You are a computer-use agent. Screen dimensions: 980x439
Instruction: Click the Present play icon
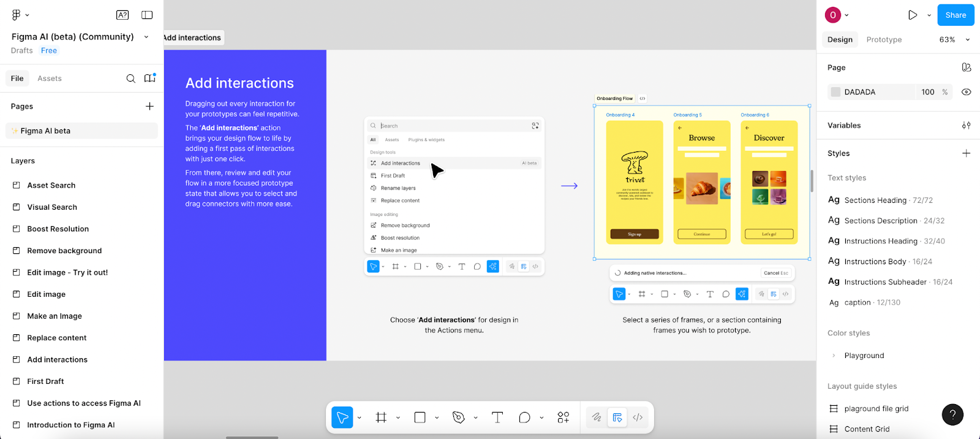click(x=913, y=15)
